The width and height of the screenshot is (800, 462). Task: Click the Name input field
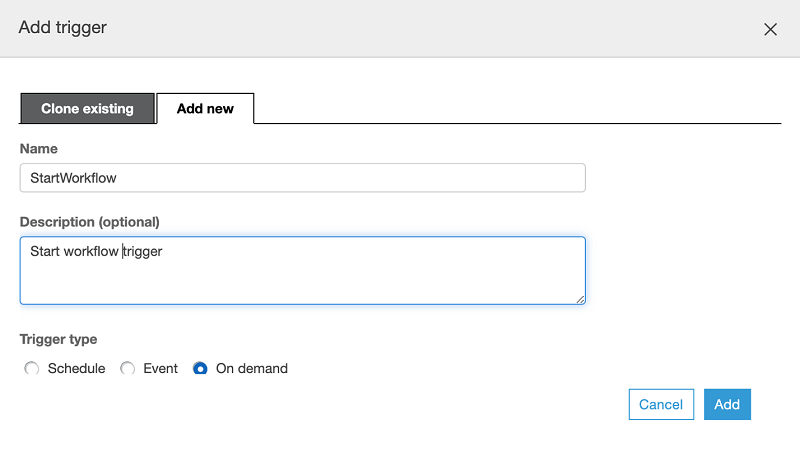pyautogui.click(x=302, y=178)
